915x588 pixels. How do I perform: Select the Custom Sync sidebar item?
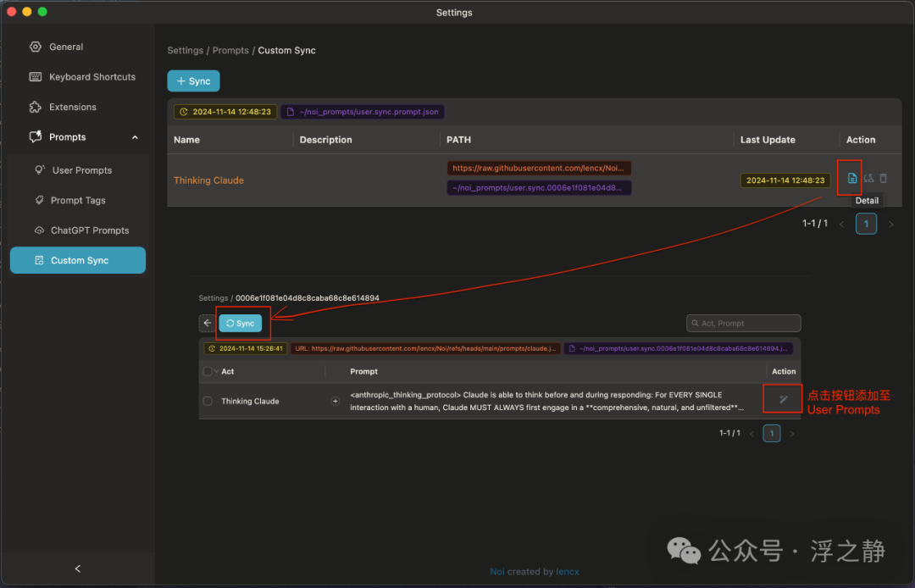78,260
